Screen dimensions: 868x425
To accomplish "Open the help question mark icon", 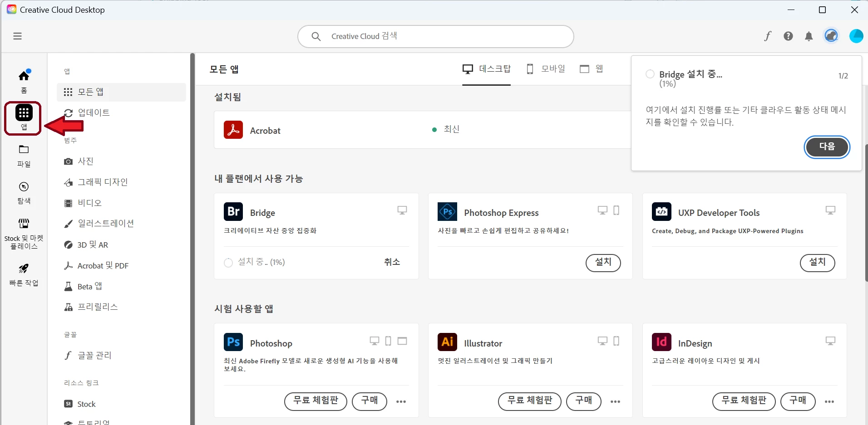I will pyautogui.click(x=788, y=36).
